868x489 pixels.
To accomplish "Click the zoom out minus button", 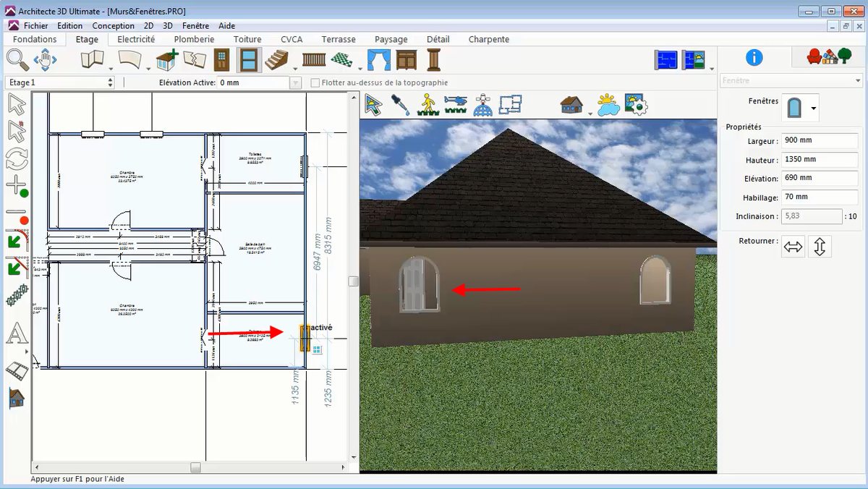I will [17, 215].
